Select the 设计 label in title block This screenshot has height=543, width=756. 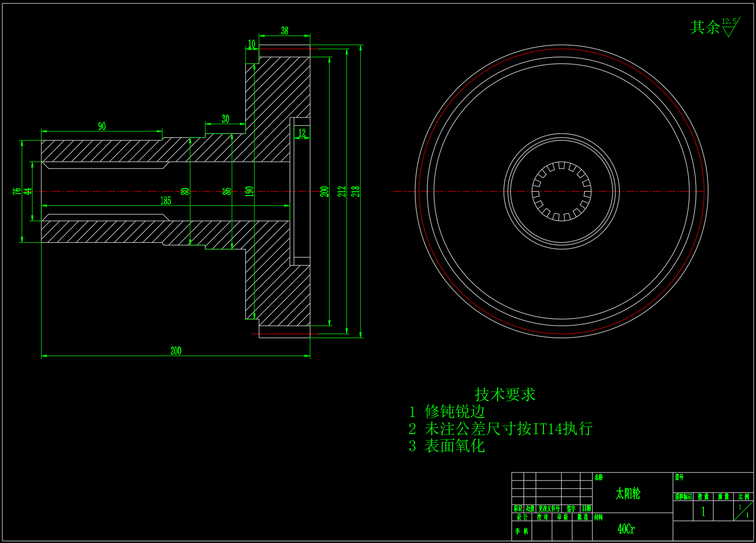coord(522,517)
